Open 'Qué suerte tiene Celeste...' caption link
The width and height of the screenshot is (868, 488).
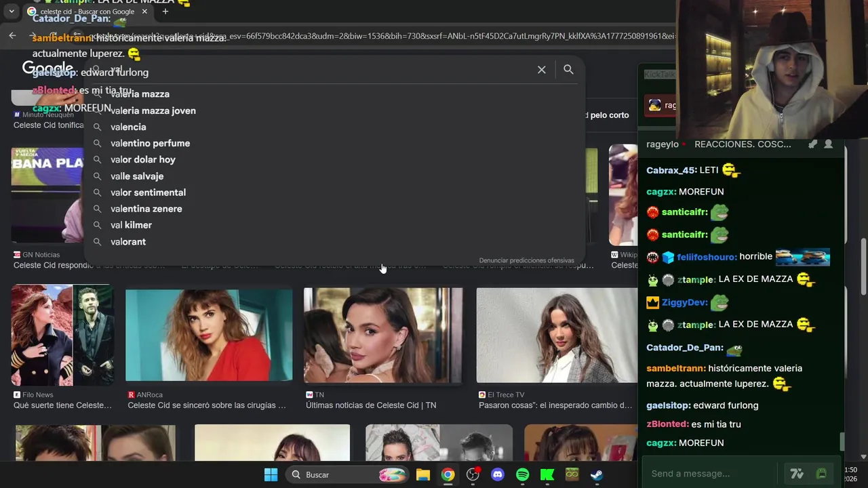coord(62,405)
